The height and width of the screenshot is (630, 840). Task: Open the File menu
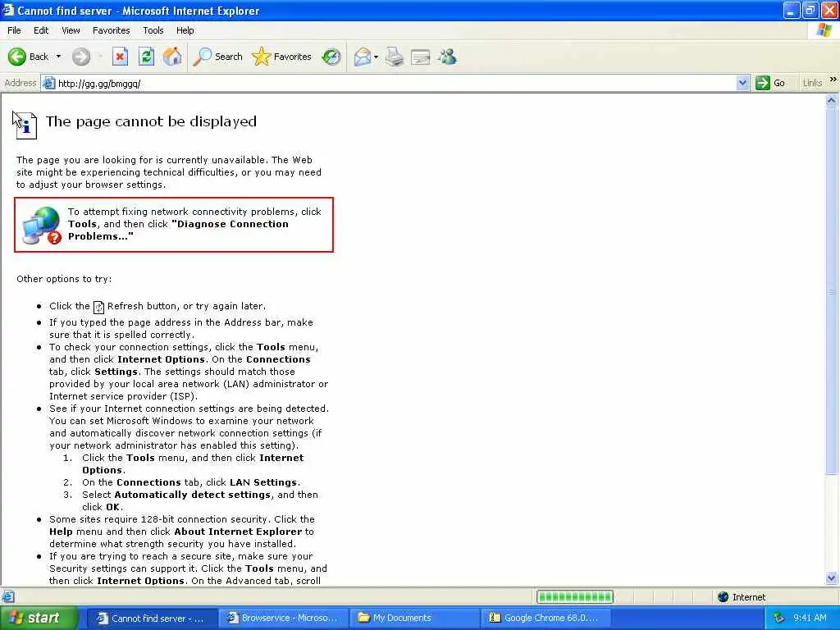[14, 30]
